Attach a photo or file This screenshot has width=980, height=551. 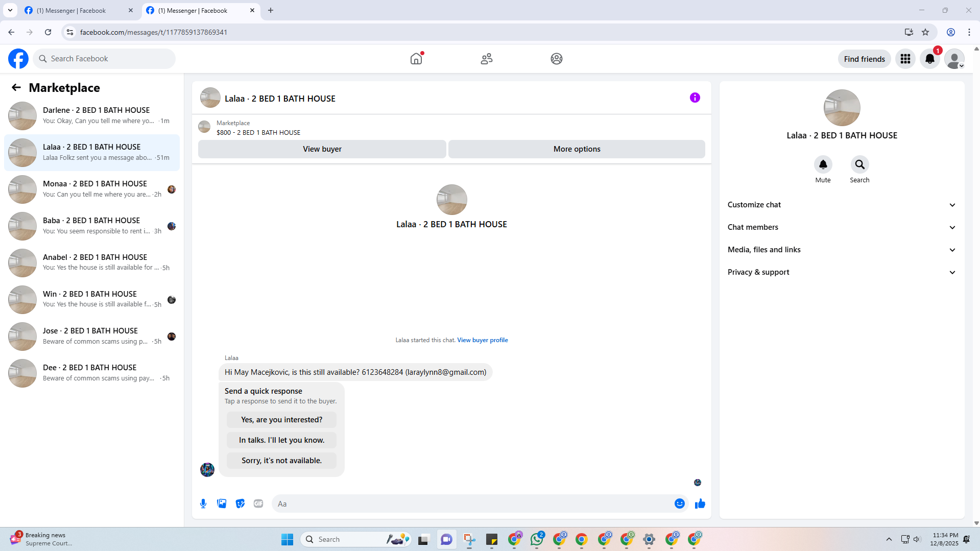(222, 504)
